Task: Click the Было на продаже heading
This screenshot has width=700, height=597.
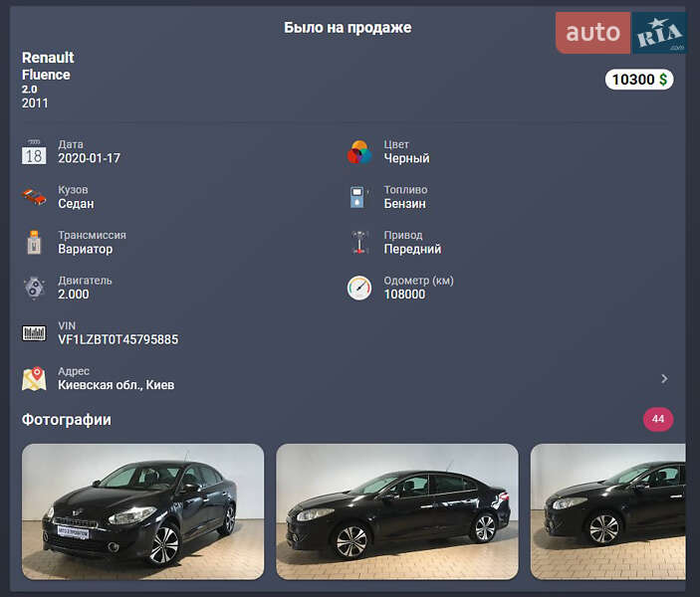Action: pos(348,28)
